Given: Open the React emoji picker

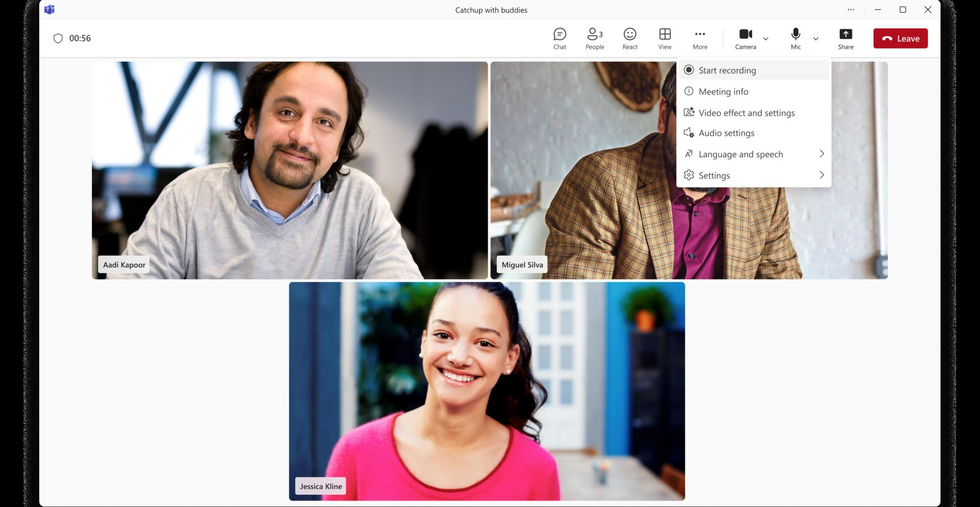Looking at the screenshot, I should 630,38.
